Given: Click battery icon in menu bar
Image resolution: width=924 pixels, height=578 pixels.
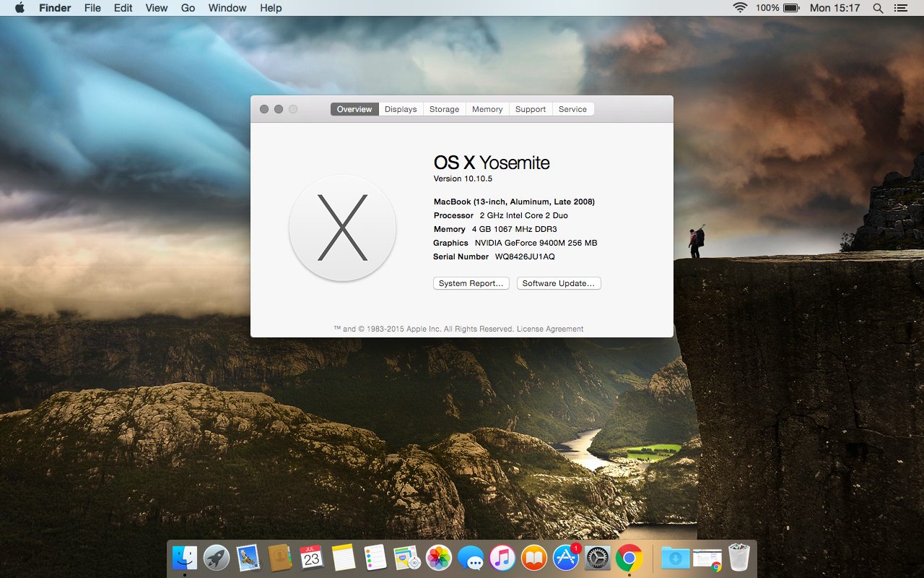Looking at the screenshot, I should point(791,8).
